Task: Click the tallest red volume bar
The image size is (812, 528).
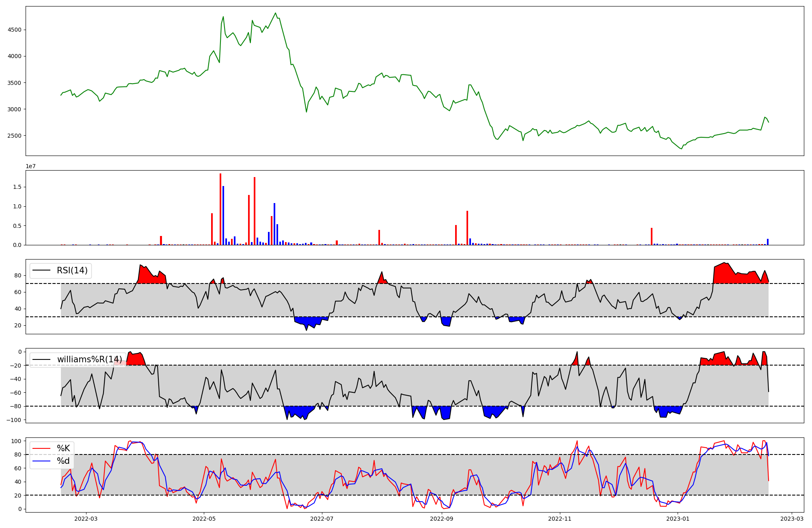Action: pyautogui.click(x=220, y=209)
